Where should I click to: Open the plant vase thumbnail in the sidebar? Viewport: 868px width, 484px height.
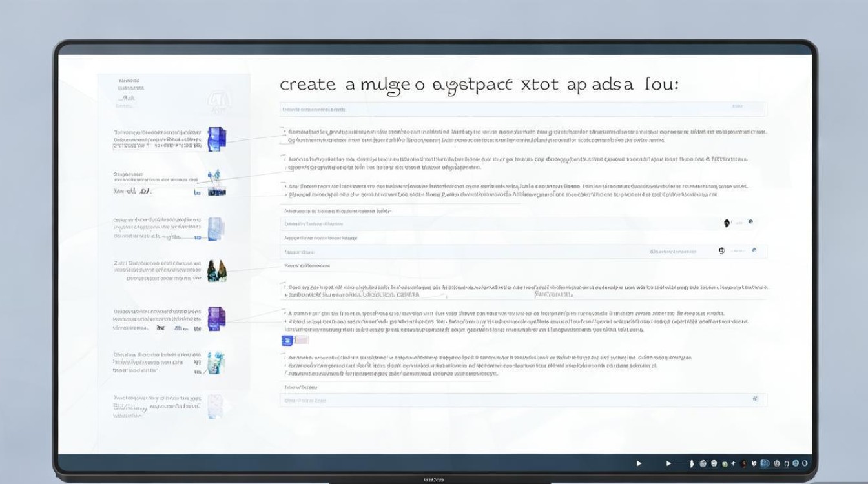pos(216,183)
